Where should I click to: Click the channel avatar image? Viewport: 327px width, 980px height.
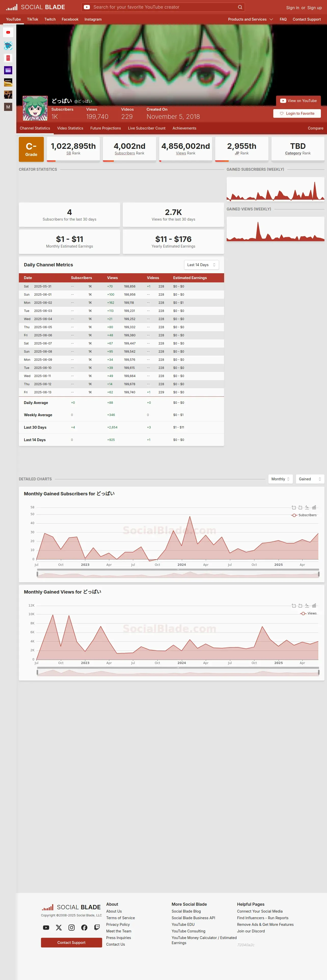coord(35,108)
